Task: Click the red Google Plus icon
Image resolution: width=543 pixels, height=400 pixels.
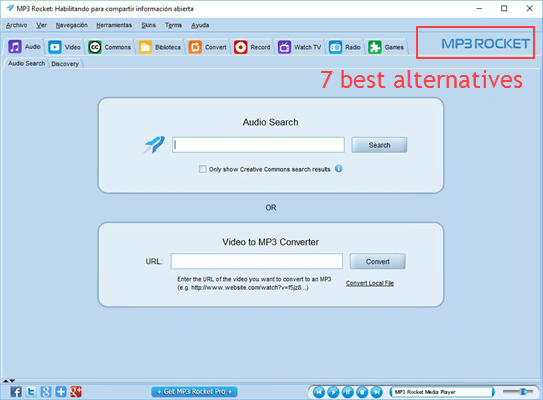Action: click(75, 392)
